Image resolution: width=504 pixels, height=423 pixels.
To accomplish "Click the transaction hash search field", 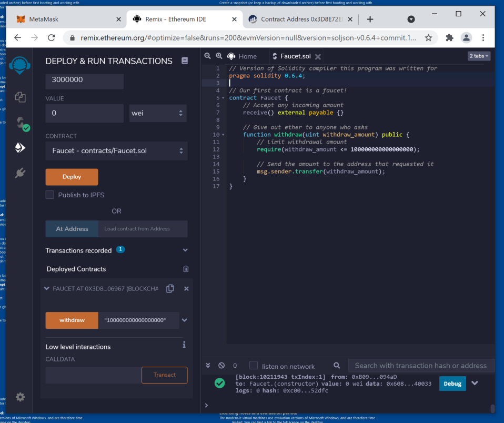I will click(x=421, y=366).
